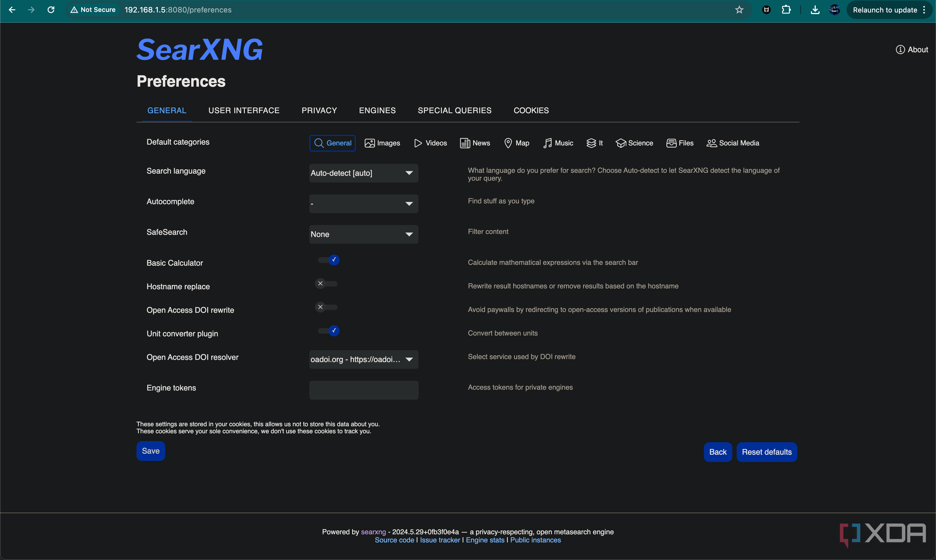Bookmark this page with the star
The height and width of the screenshot is (560, 936).
point(739,10)
